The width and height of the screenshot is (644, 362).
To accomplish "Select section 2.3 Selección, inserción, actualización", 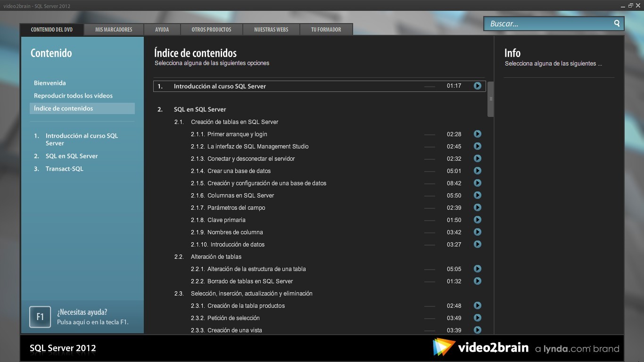I will (x=252, y=293).
